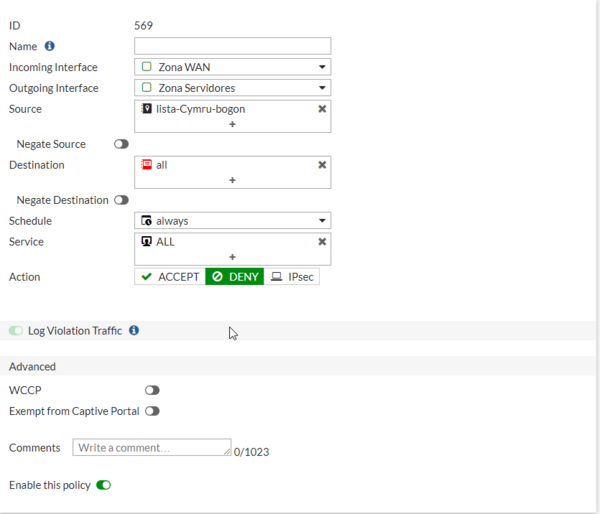The image size is (600, 514).
Task: Click into the Name text field
Action: click(232, 46)
